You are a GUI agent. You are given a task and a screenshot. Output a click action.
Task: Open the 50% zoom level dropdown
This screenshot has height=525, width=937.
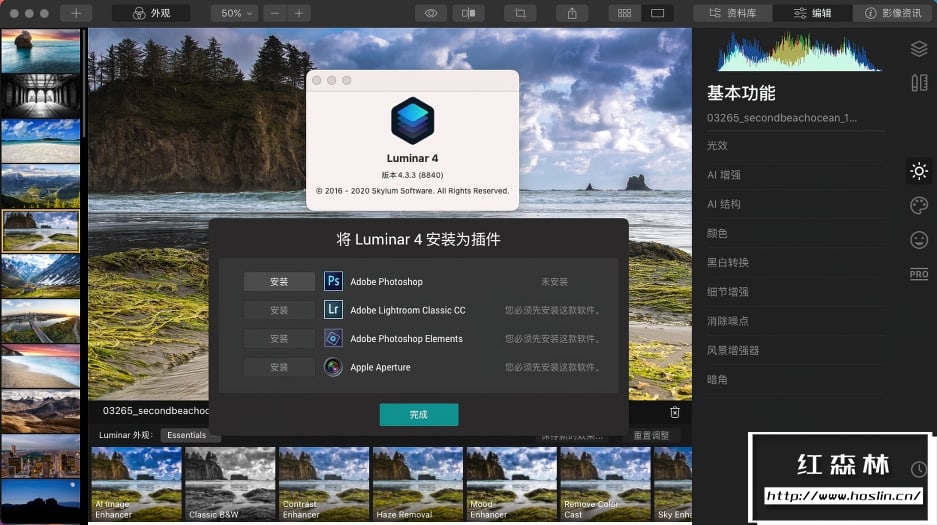click(x=234, y=13)
